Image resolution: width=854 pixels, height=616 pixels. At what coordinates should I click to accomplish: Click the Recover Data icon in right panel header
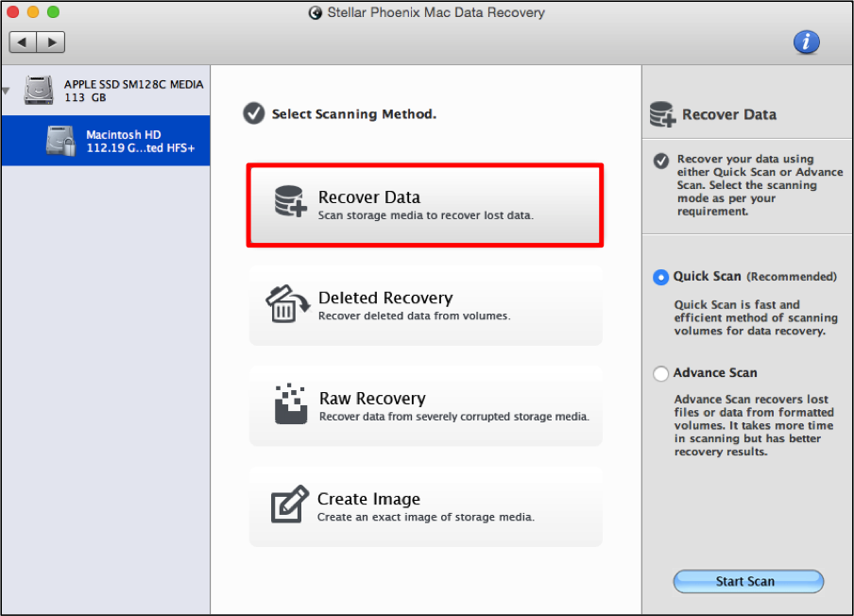coord(662,114)
